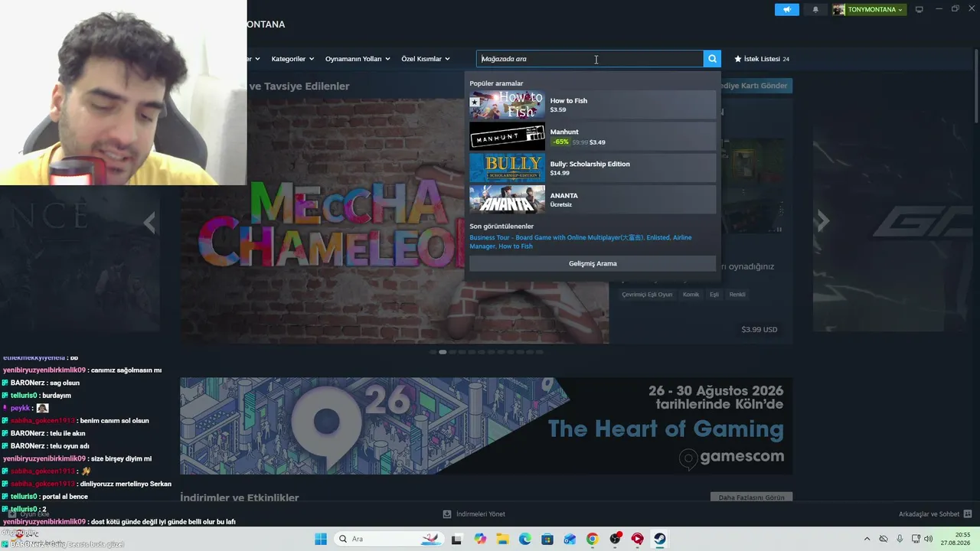The width and height of the screenshot is (980, 551).
Task: Click the Bully $14.99 price text
Action: 560,173
